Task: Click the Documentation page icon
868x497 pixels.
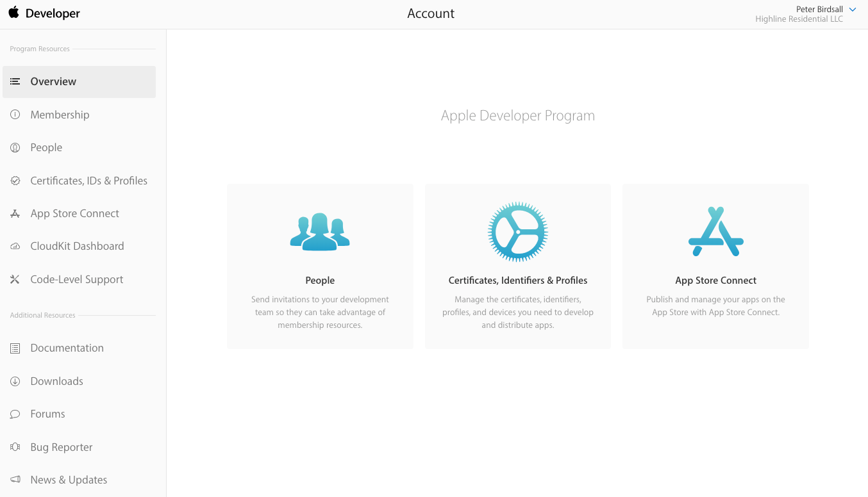Action: tap(15, 348)
